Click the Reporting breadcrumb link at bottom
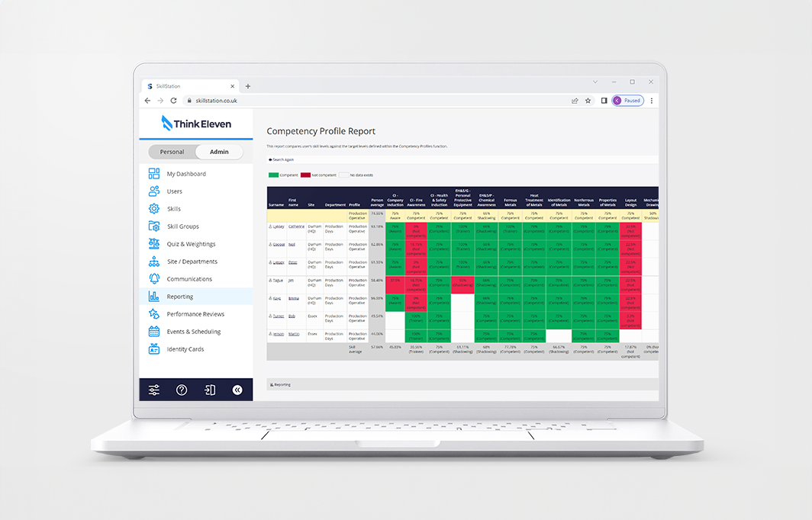The height and width of the screenshot is (520, 812). pyautogui.click(x=280, y=384)
